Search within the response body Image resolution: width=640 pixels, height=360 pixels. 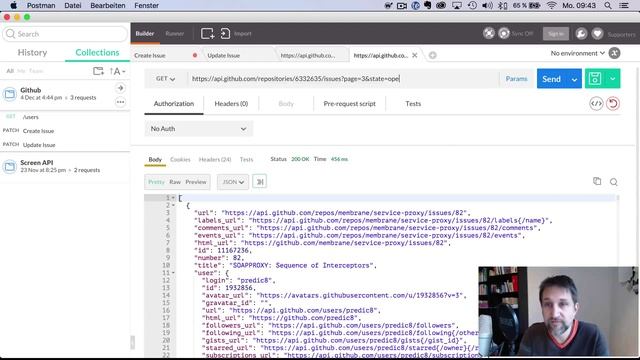click(x=613, y=182)
